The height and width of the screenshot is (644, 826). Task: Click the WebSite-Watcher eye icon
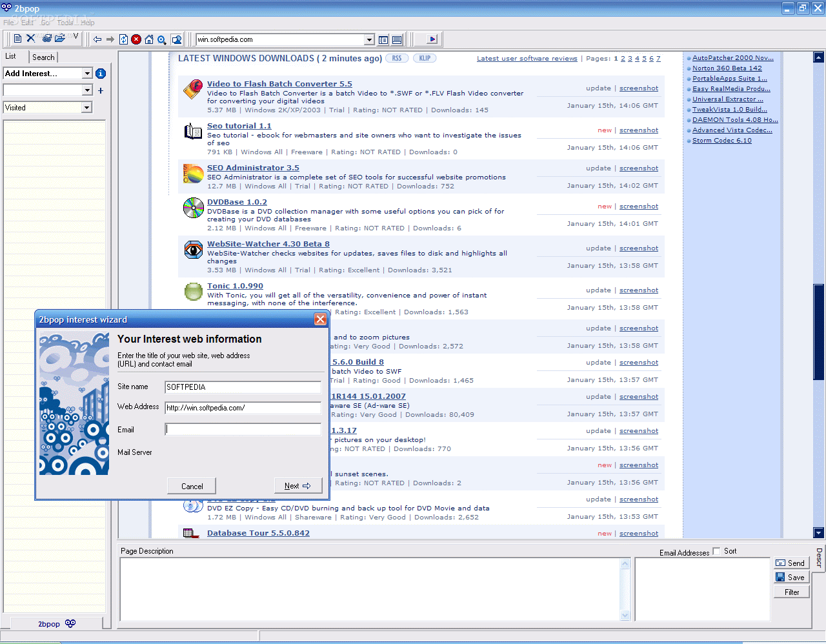(193, 249)
